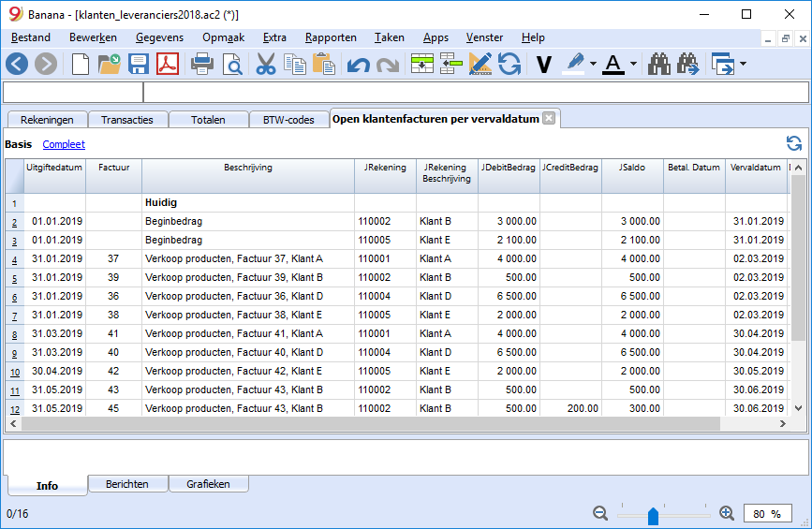Click the bold V checkmark icon
Viewport: 812px width, 529px height.
[x=544, y=65]
